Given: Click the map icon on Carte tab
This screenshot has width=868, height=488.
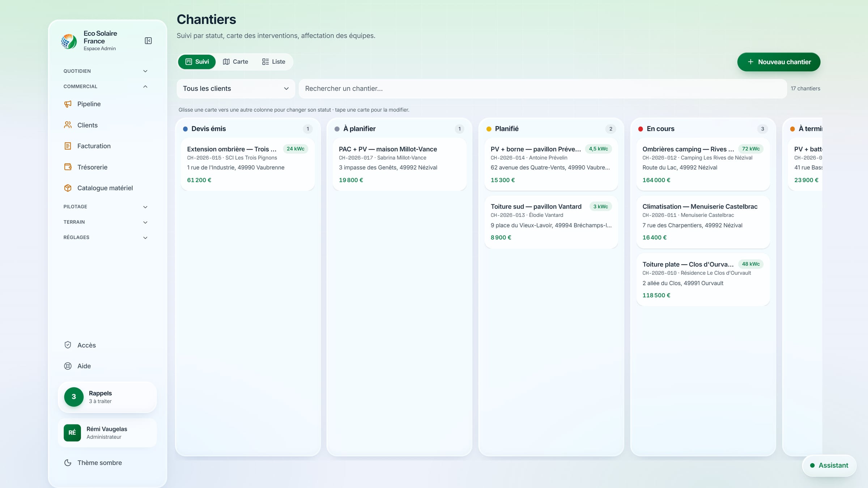Looking at the screenshot, I should pyautogui.click(x=226, y=62).
